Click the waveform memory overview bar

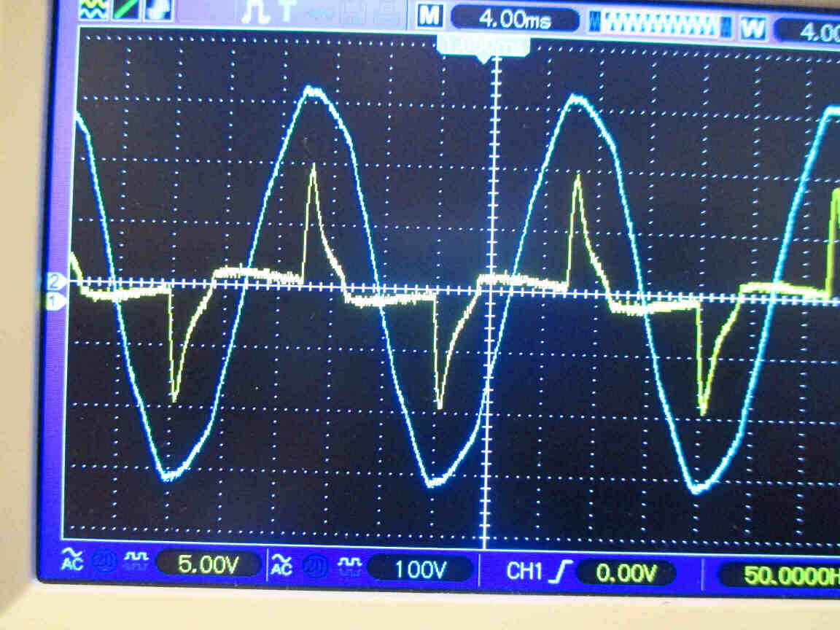click(660, 25)
